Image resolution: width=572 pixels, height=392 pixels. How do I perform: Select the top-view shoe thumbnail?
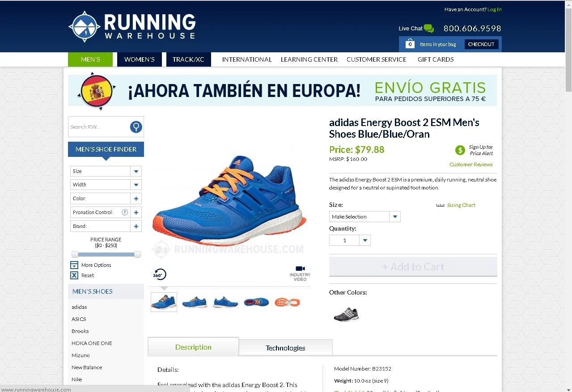256,302
